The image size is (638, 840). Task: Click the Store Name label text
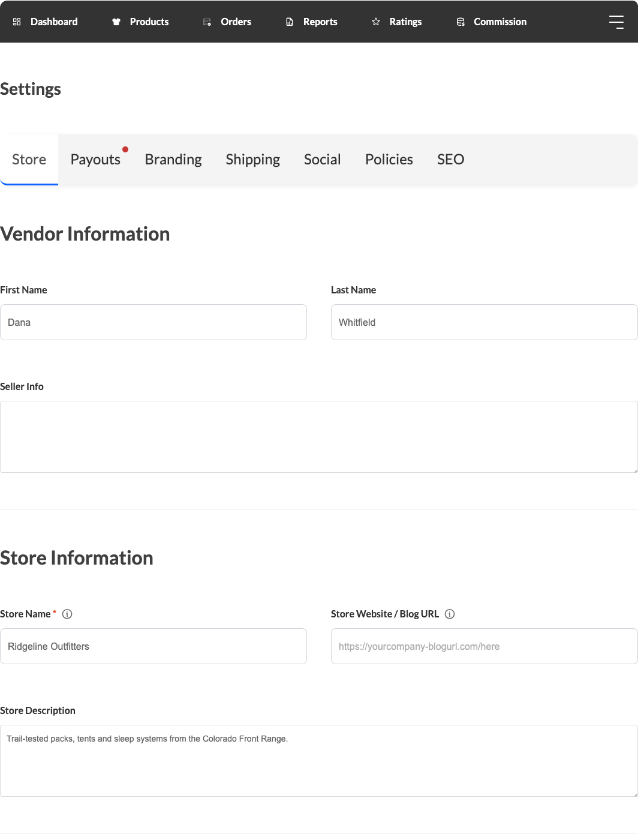[25, 614]
